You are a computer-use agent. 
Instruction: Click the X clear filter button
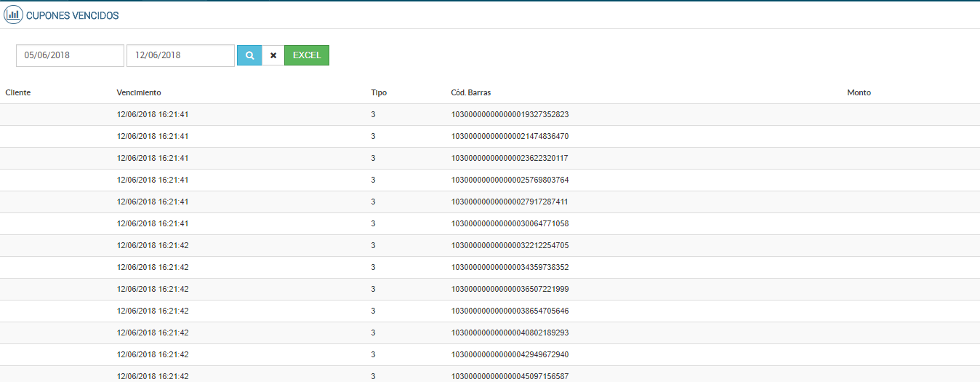click(273, 55)
